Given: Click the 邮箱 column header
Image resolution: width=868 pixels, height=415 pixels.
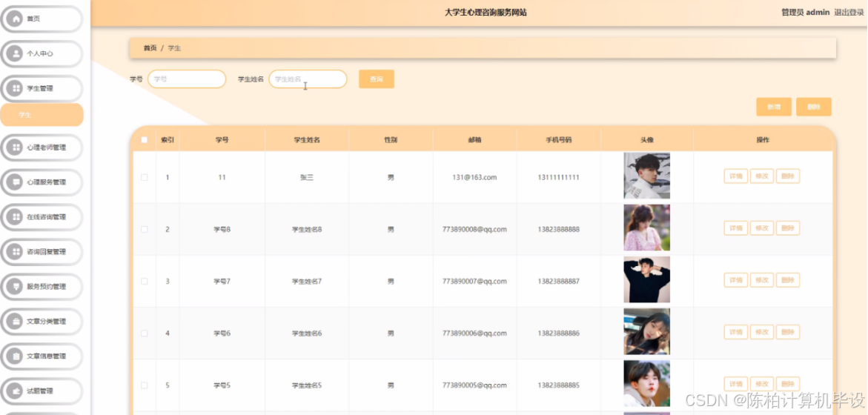Looking at the screenshot, I should (x=474, y=140).
